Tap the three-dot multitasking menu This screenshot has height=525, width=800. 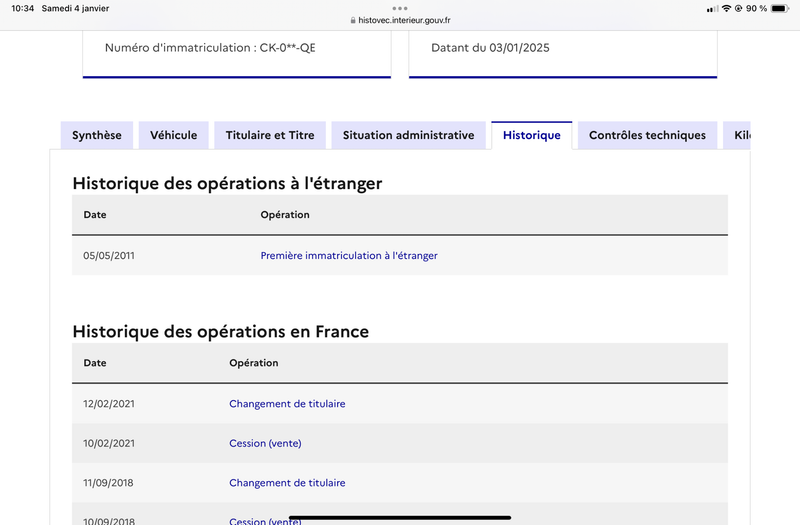click(x=400, y=8)
